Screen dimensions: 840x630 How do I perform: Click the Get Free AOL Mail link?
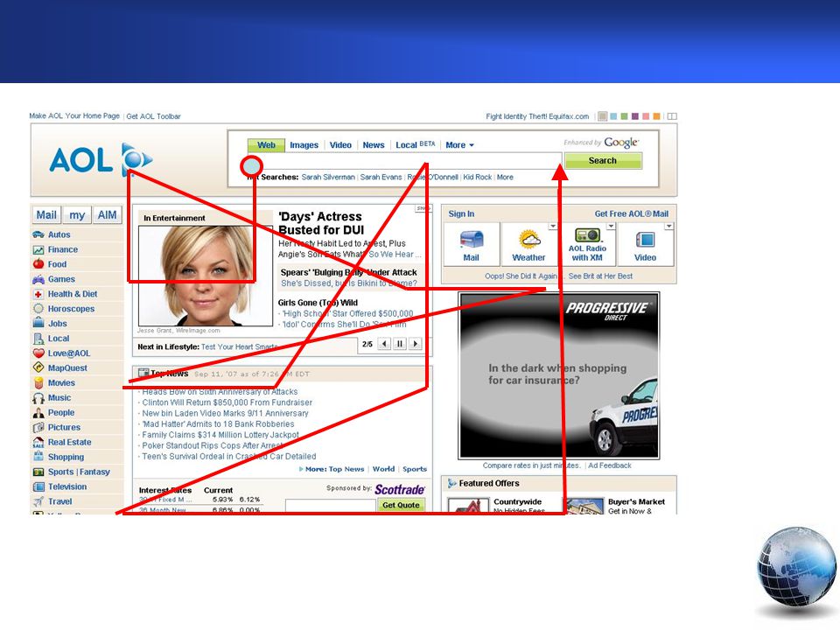tap(632, 213)
